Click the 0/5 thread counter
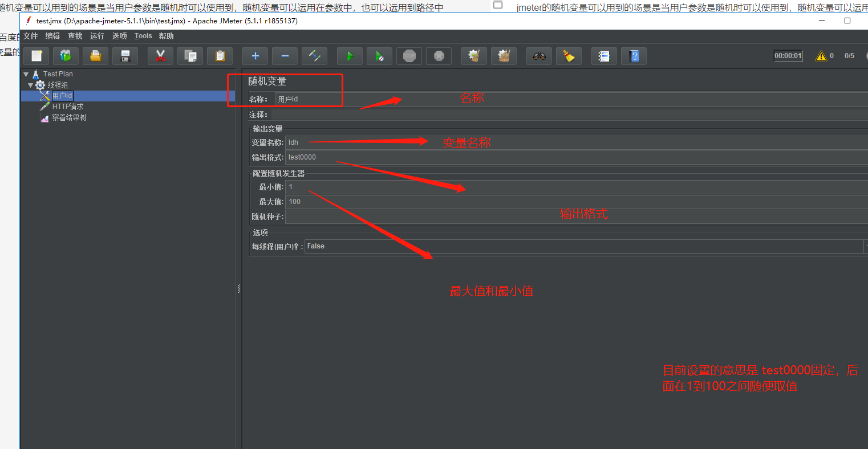The width and height of the screenshot is (868, 449). tap(850, 56)
